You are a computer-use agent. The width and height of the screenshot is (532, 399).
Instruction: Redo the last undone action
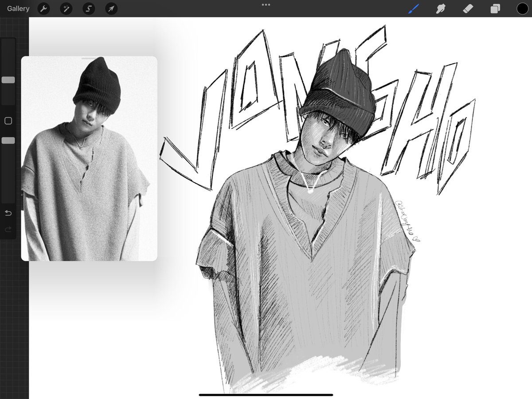coord(8,229)
